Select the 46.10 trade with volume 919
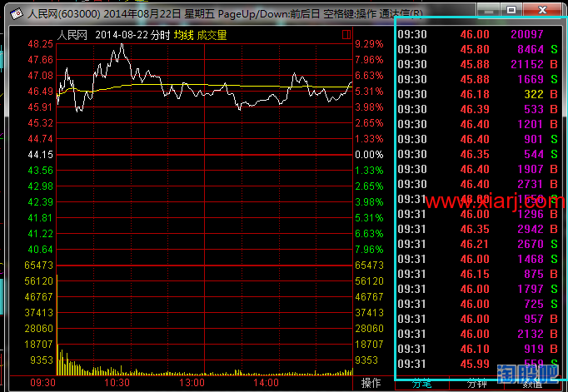The image size is (568, 392). tap(478, 349)
